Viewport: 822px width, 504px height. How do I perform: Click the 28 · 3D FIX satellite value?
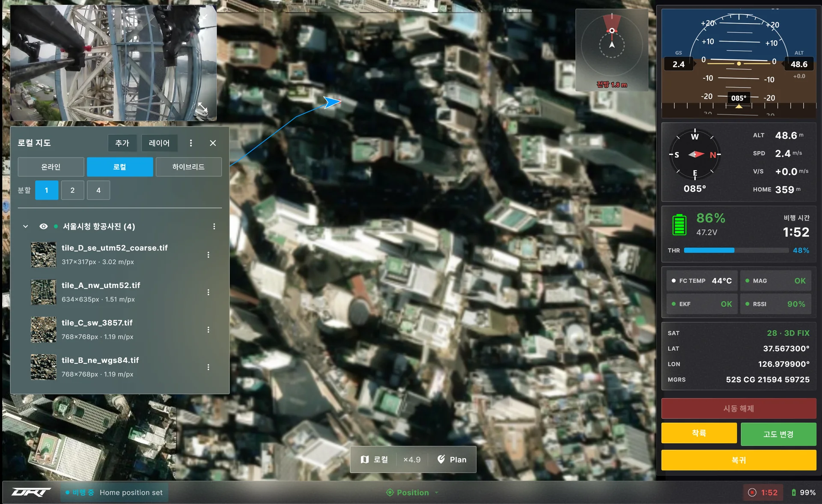pos(788,333)
